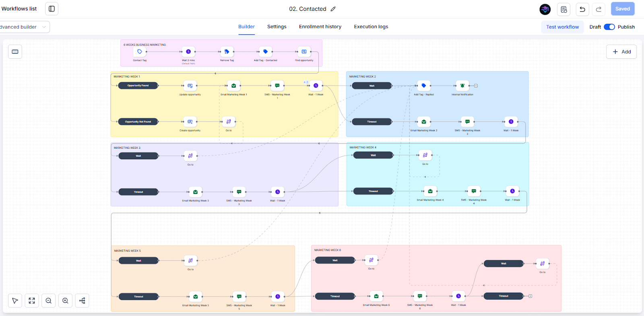
Task: Open Email Marketing Week 4 node
Action: [x=430, y=191]
